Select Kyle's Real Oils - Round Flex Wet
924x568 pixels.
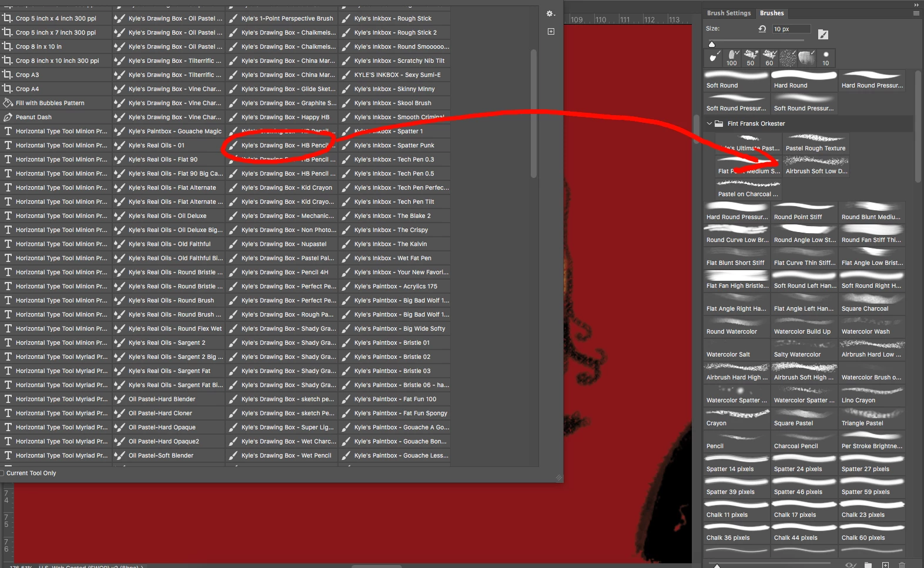(169, 328)
